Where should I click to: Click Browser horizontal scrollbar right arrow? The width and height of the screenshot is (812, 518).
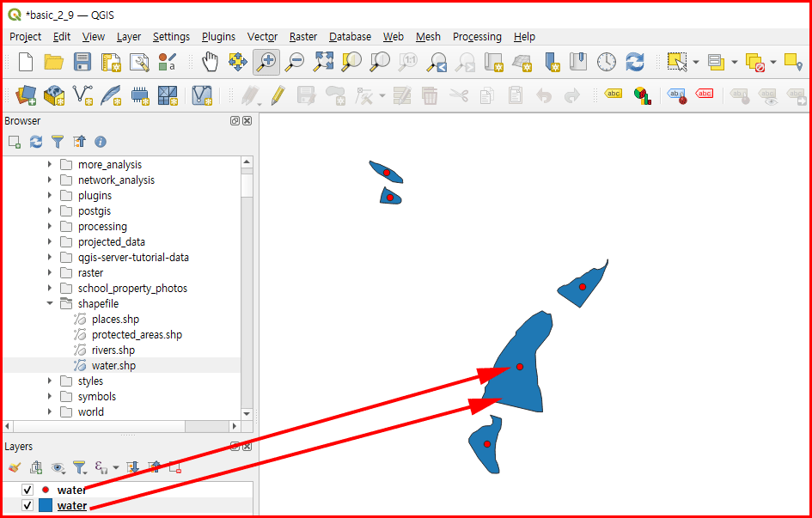click(x=234, y=426)
